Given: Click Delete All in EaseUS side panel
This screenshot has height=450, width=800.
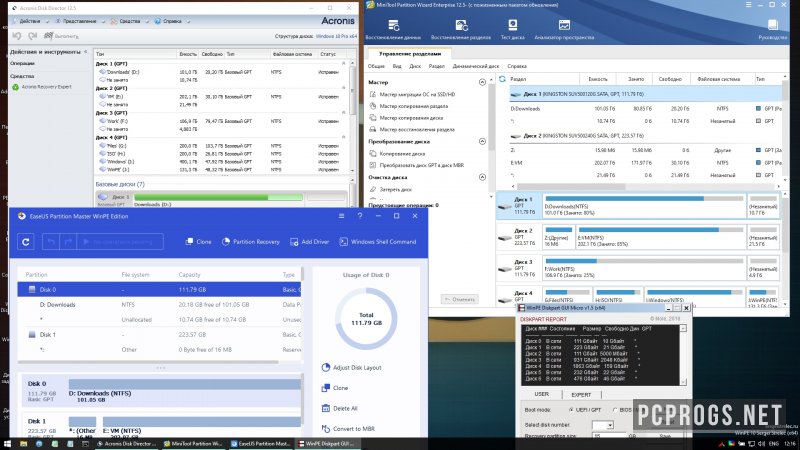Looking at the screenshot, I should [339, 408].
